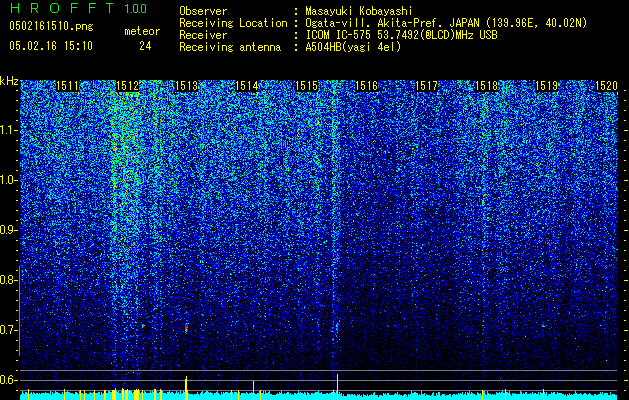
Task: Click frequency axis label 1.0
Action: 7,181
